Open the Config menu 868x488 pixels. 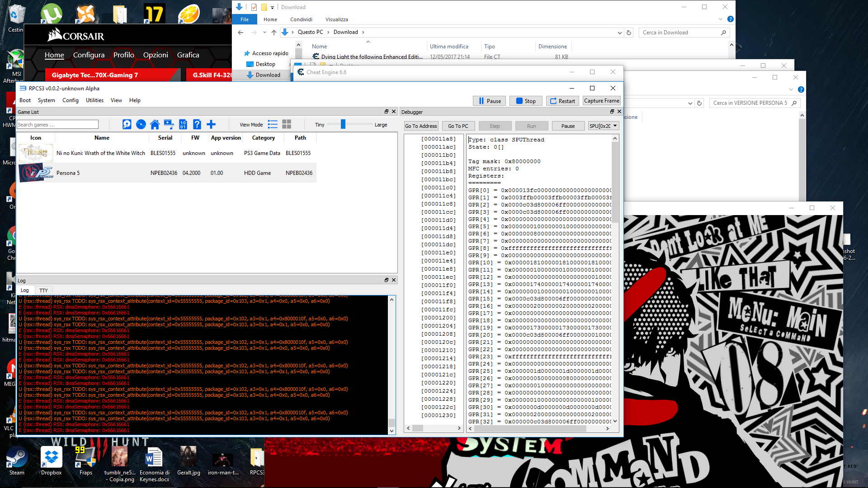pos(70,100)
